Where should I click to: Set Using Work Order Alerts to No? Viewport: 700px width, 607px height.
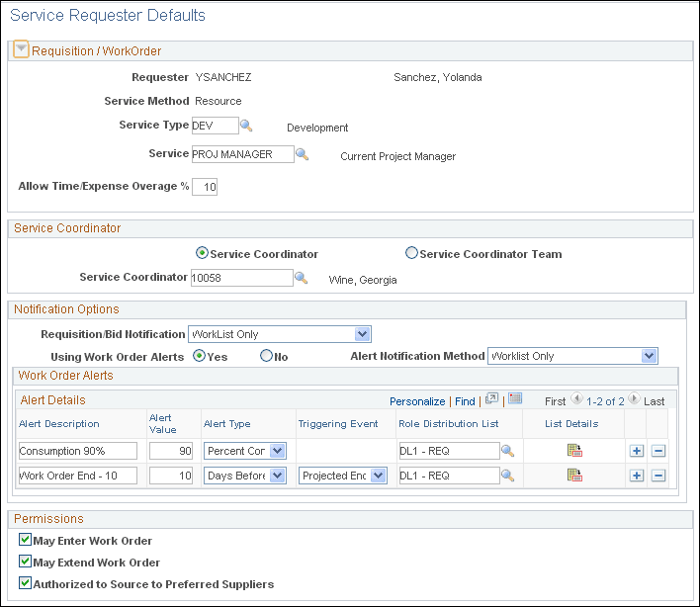coord(266,356)
